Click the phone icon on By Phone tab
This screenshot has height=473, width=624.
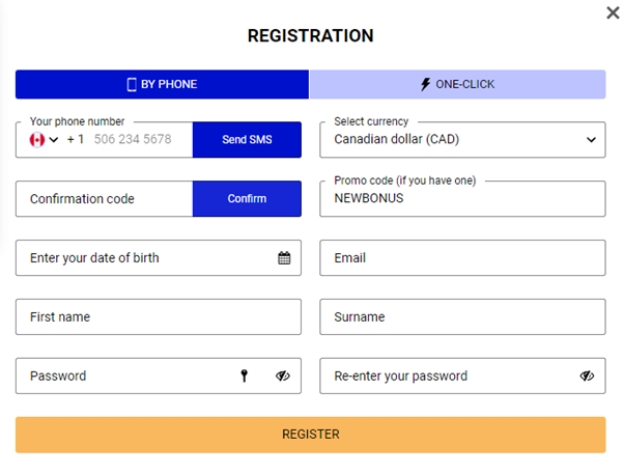[x=131, y=84]
